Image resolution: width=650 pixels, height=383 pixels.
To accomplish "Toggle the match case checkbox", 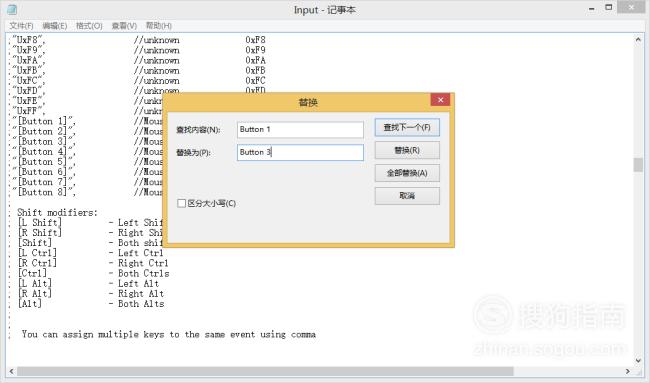I will point(181,203).
